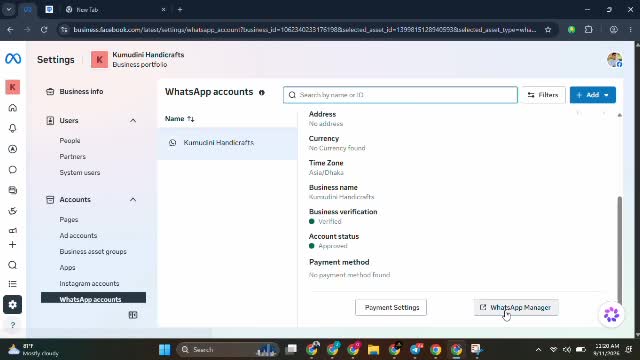Open Ad accounts page
This screenshot has width=640, height=360.
(78, 236)
